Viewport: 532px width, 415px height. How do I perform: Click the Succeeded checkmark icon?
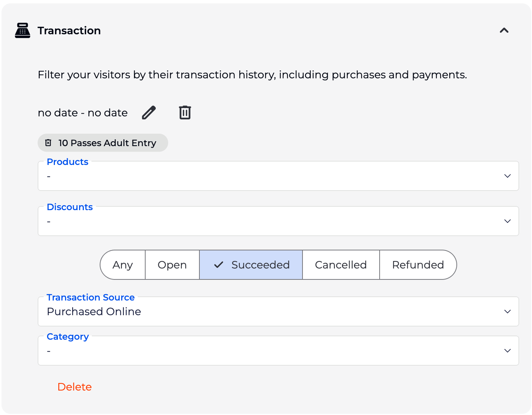(219, 265)
